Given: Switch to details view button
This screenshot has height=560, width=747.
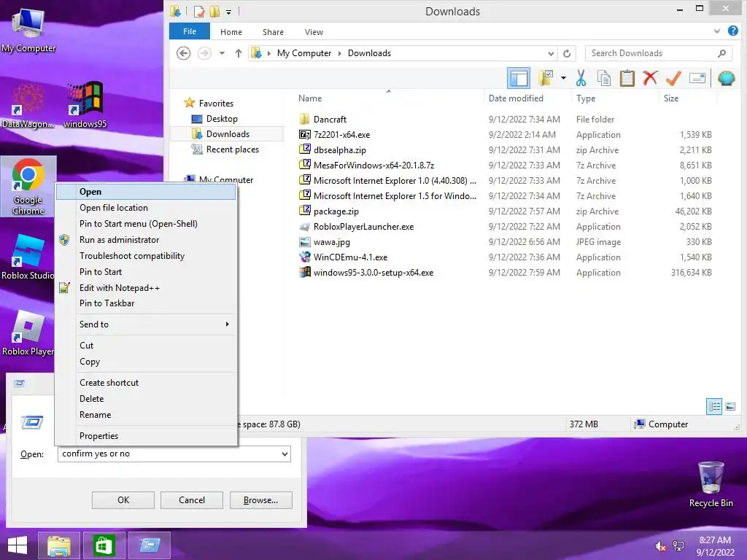Looking at the screenshot, I should pos(714,406).
